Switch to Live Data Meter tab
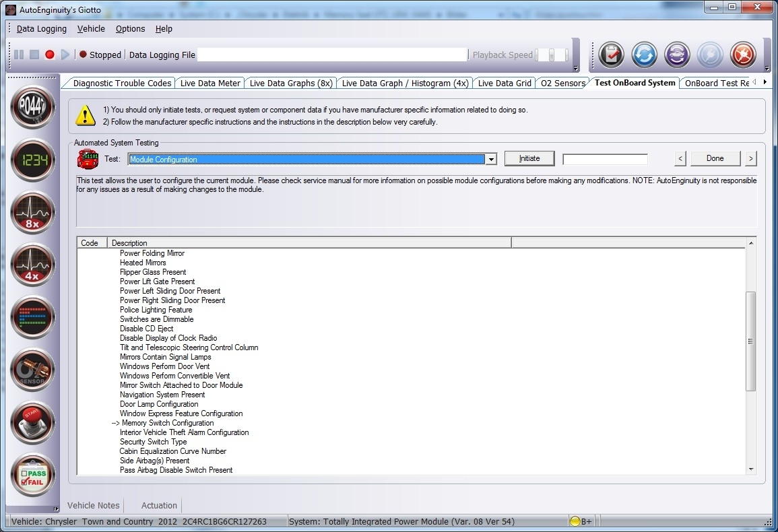Image resolution: width=778 pixels, height=532 pixels. tap(210, 84)
